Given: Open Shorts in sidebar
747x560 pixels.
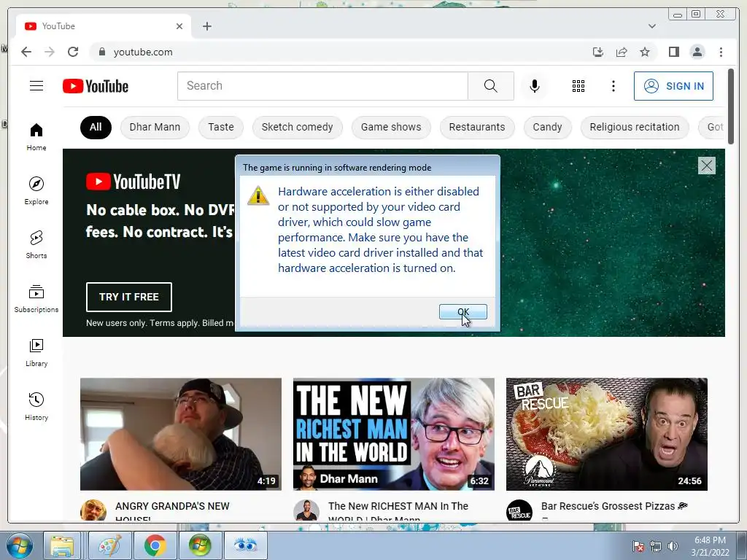Looking at the screenshot, I should coord(36,244).
